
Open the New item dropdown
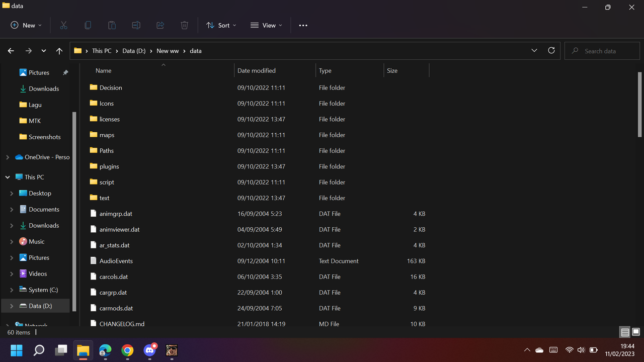tap(26, 25)
